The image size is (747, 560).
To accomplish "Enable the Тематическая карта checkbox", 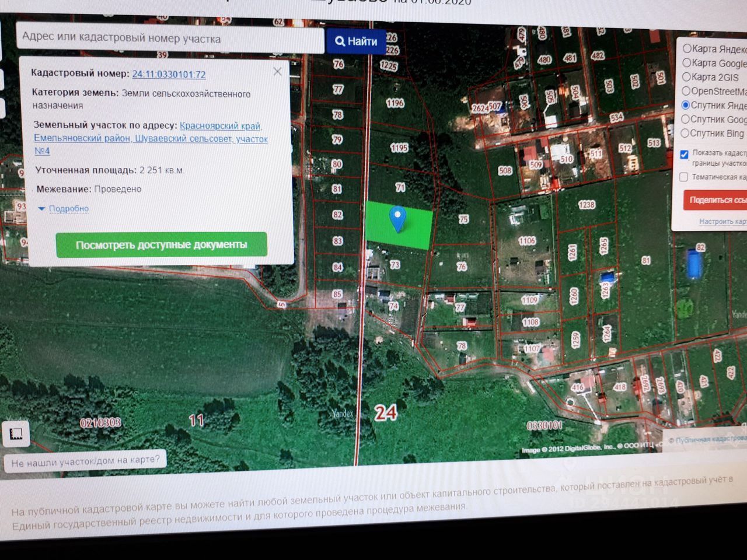I will click(x=683, y=177).
